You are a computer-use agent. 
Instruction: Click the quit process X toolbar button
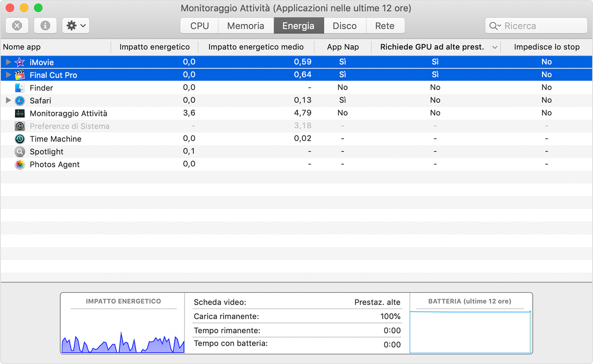(17, 26)
